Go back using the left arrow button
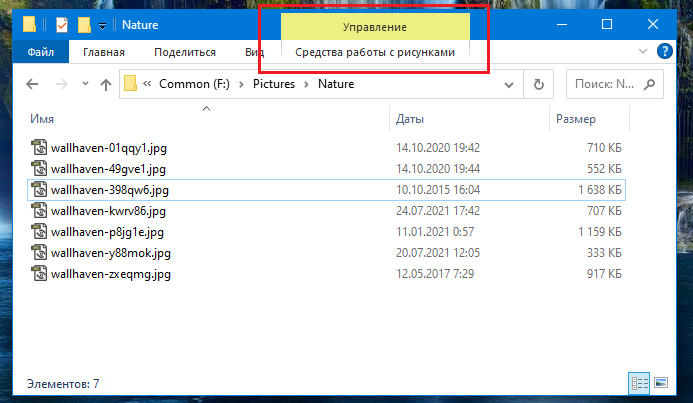Viewport: 693px width, 403px height. [x=31, y=85]
